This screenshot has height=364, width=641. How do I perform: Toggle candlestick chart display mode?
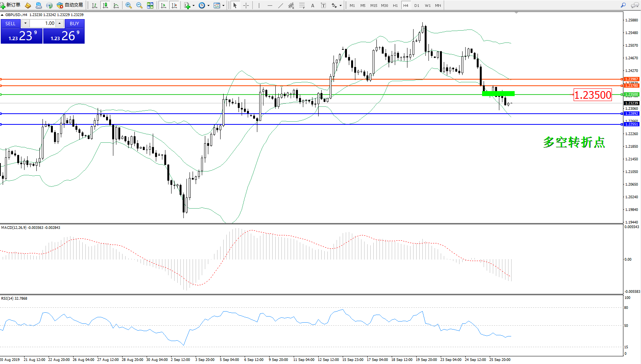click(105, 5)
